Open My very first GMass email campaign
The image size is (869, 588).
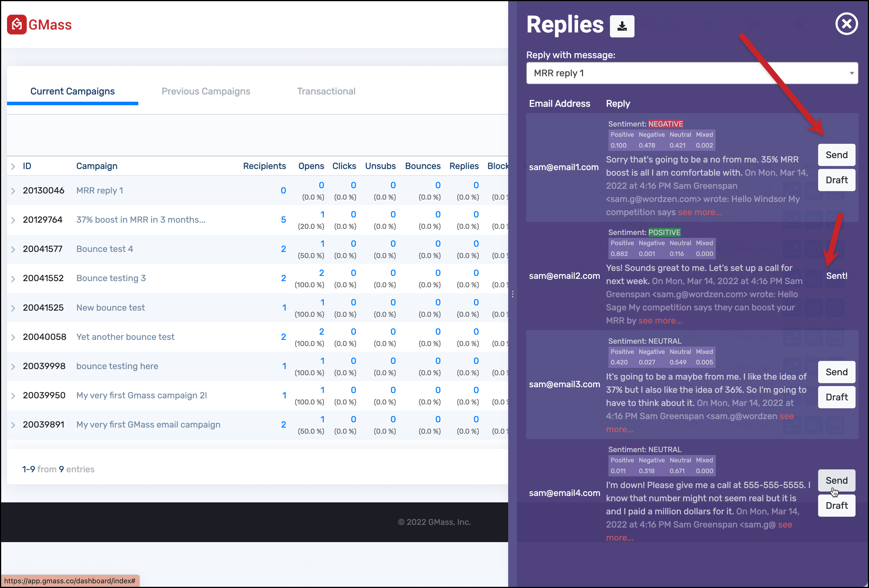[149, 425]
